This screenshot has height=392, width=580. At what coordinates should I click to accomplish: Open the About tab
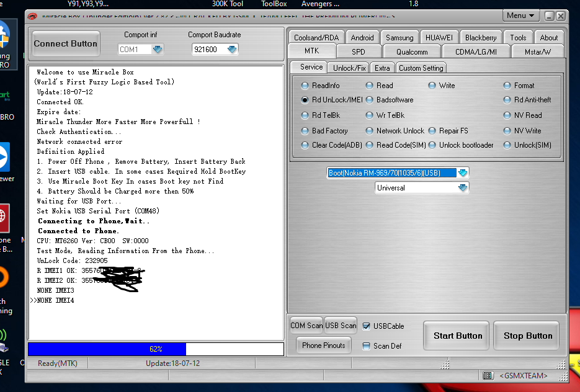click(x=548, y=37)
